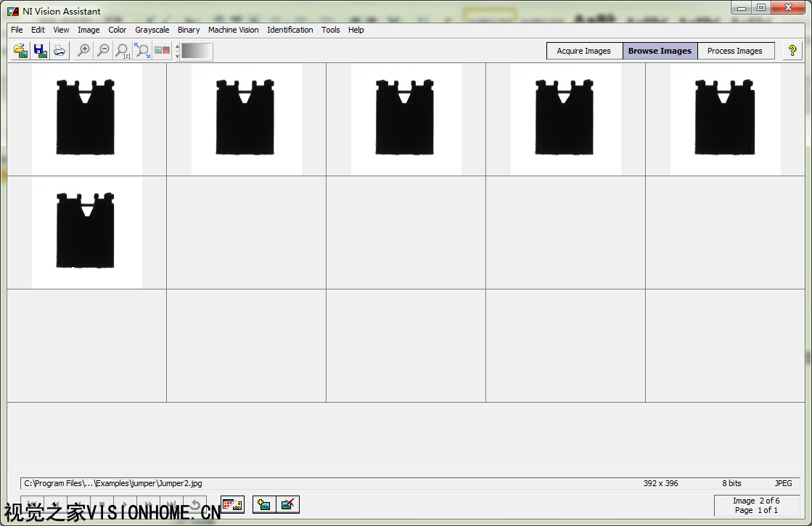Viewport: 812px width, 526px height.
Task: Select the Browse Images button
Action: point(660,51)
